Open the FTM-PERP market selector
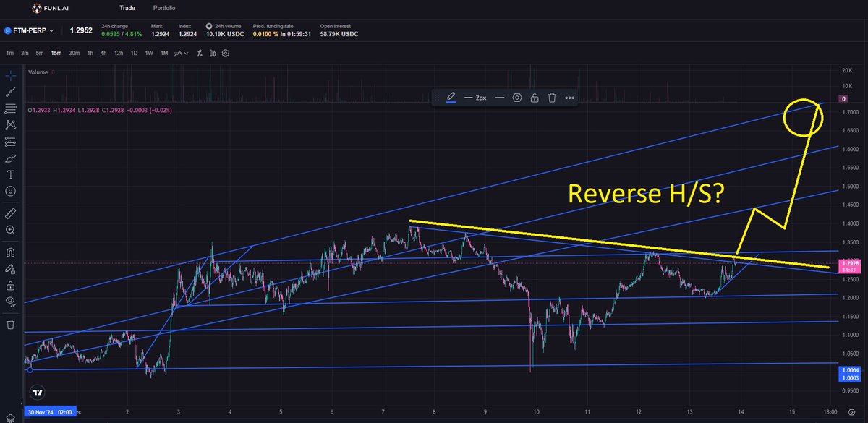This screenshot has height=423, width=868. [x=29, y=30]
